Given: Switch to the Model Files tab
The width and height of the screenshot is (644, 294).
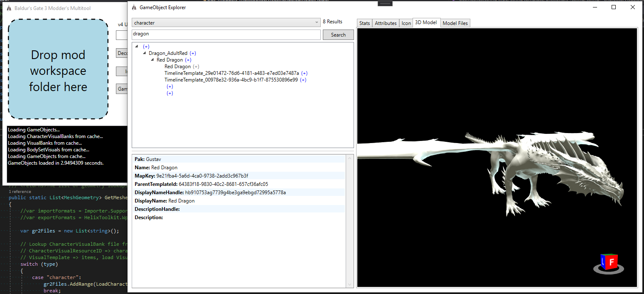Looking at the screenshot, I should 455,23.
